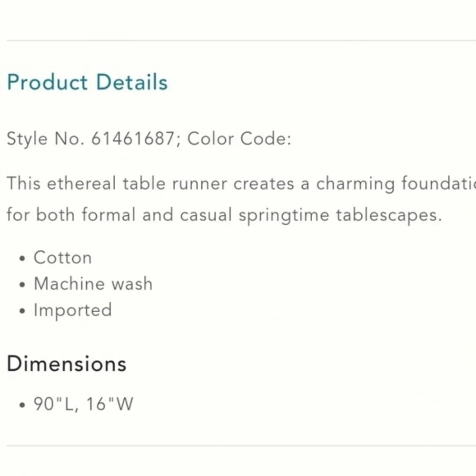Image resolution: width=476 pixels, height=476 pixels.
Task: Click the Color Code: label
Action: pyautogui.click(x=239, y=139)
